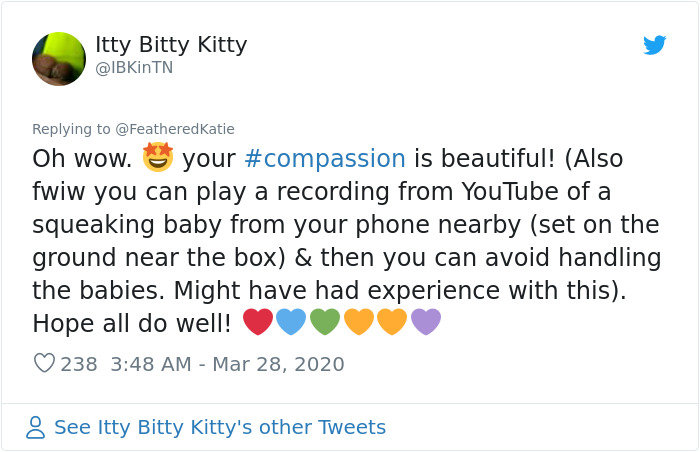Click the red heart emoji

click(258, 322)
